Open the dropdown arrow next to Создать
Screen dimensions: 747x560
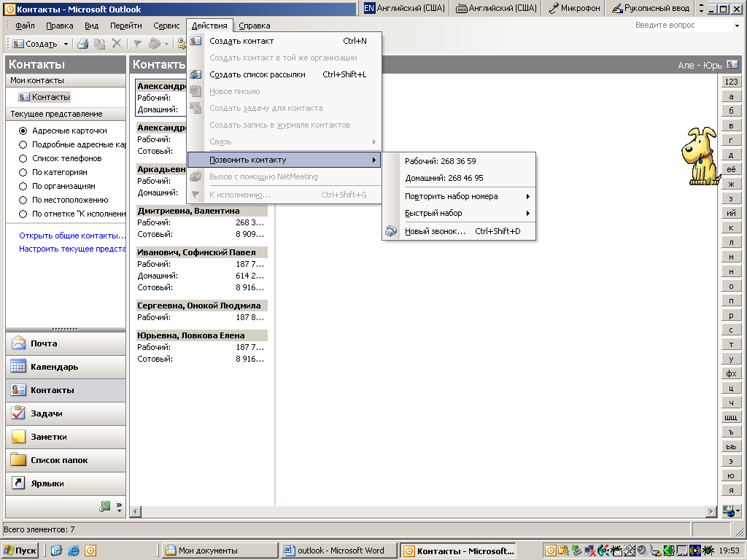click(x=66, y=44)
